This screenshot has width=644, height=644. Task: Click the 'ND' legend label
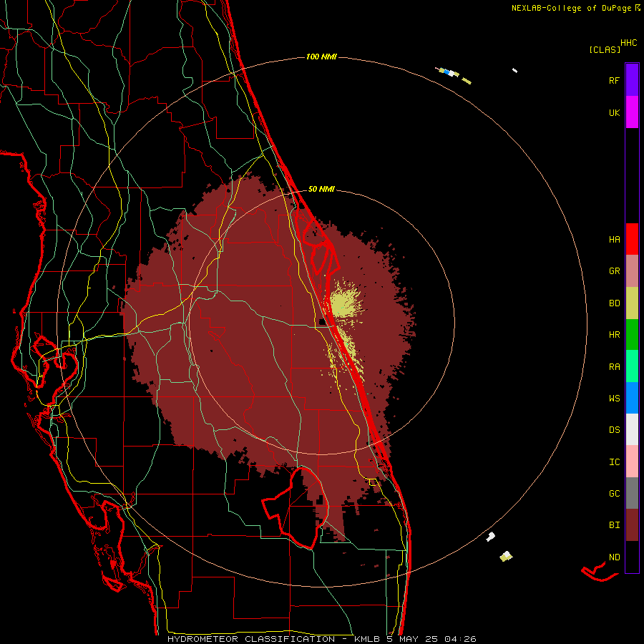(x=614, y=557)
